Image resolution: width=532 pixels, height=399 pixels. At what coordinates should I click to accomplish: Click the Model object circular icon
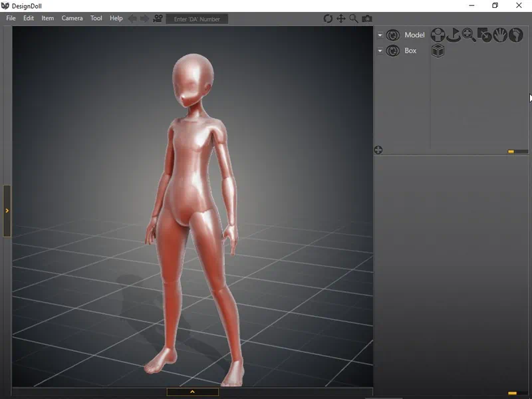coord(393,35)
